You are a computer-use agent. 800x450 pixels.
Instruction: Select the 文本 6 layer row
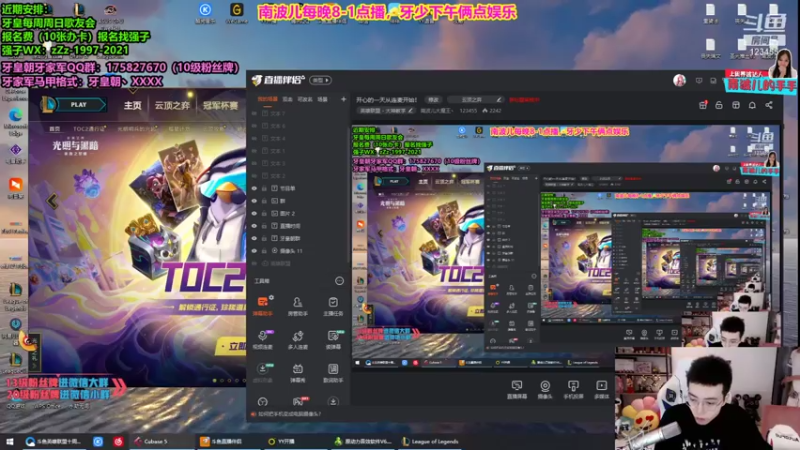[x=298, y=126]
